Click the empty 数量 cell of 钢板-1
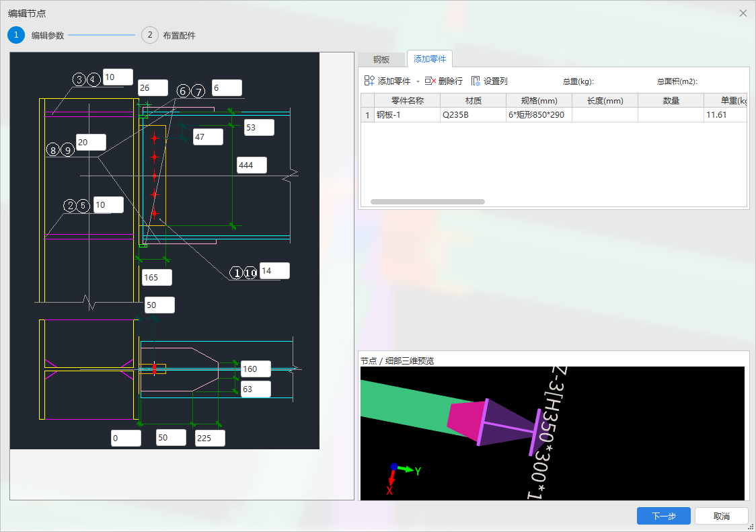Image resolution: width=756 pixels, height=532 pixels. tap(671, 115)
